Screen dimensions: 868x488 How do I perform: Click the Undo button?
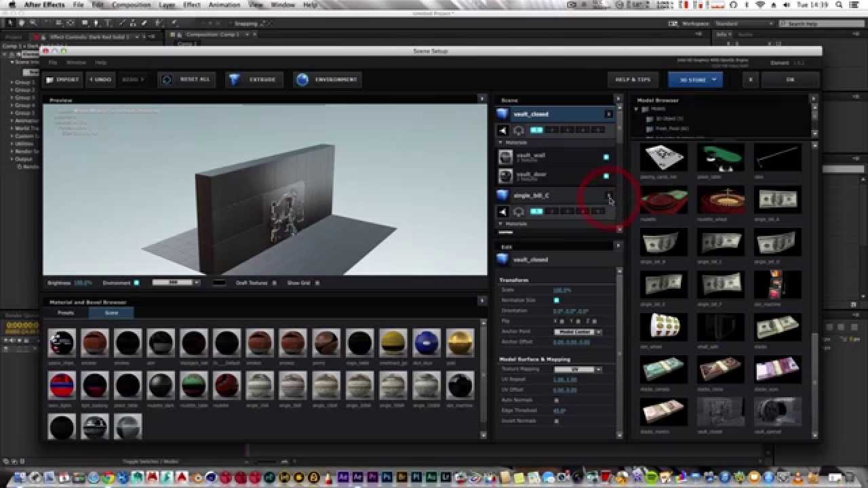100,79
